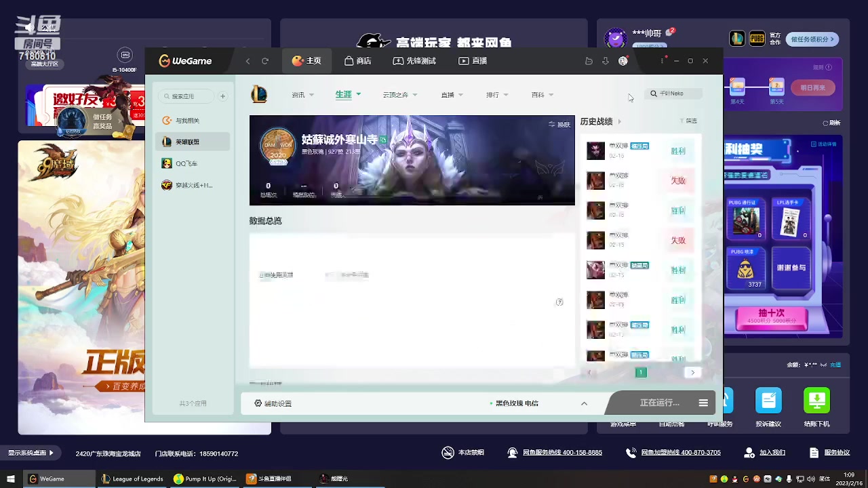
Task: Click the 正在运行 status button
Action: point(660,403)
